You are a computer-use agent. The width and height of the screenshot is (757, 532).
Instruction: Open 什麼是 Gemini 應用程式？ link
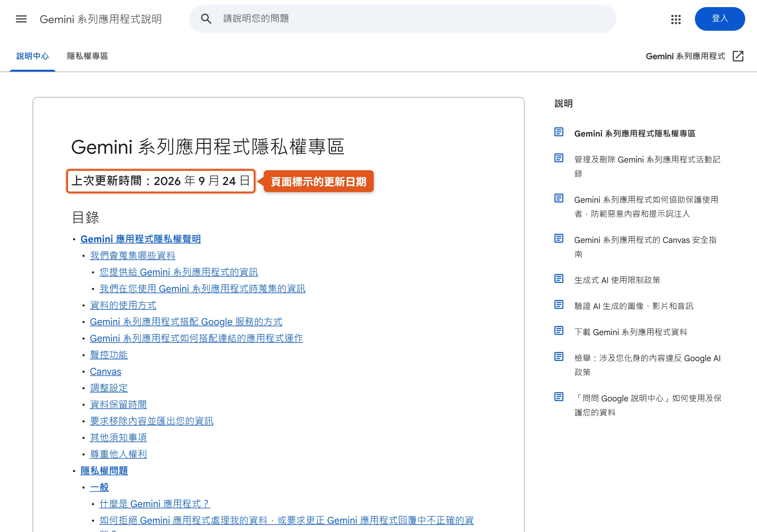(x=155, y=504)
